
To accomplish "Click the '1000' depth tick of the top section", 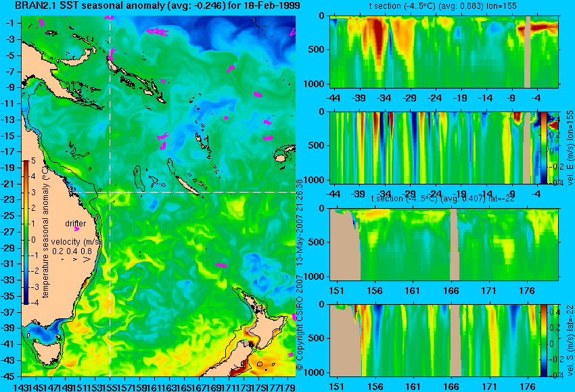I will (315, 84).
